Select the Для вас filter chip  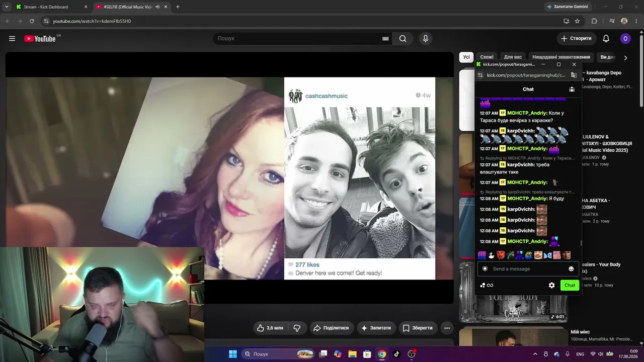(513, 57)
